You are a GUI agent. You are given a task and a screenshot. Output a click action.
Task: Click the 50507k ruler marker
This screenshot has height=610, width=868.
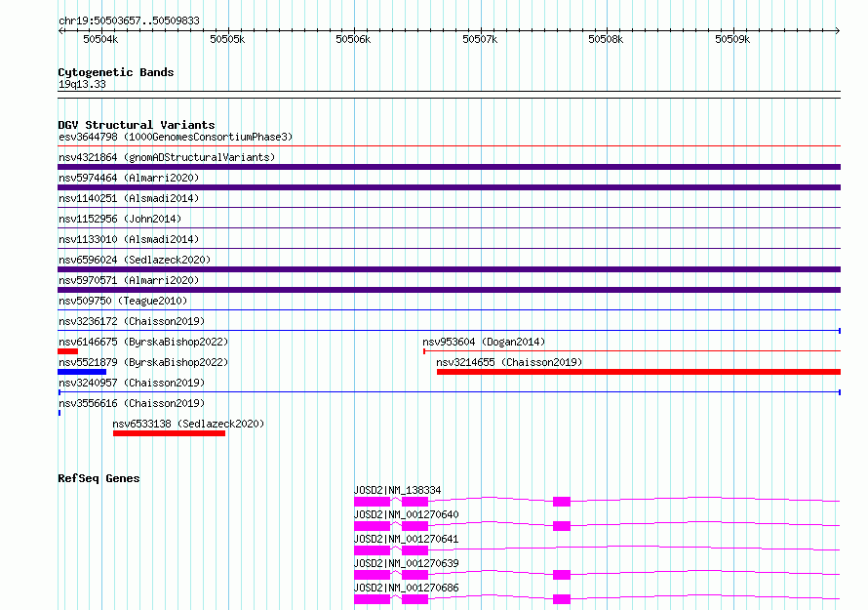tap(480, 39)
